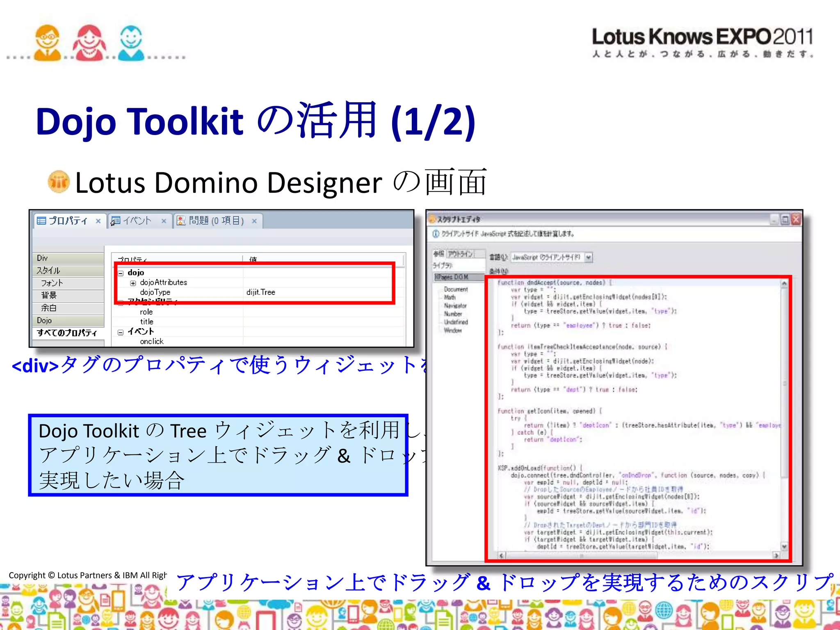The image size is (840, 630).
Task: Select the すべてのプロパティ section
Action: tap(68, 333)
